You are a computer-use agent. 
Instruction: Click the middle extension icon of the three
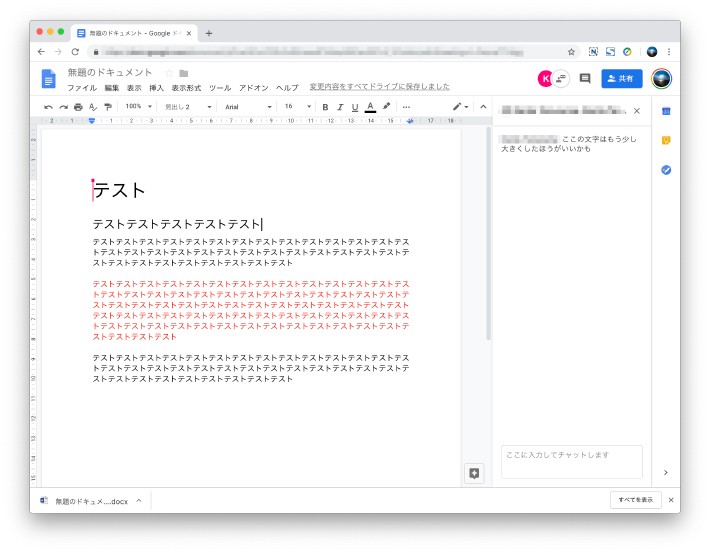click(x=610, y=52)
